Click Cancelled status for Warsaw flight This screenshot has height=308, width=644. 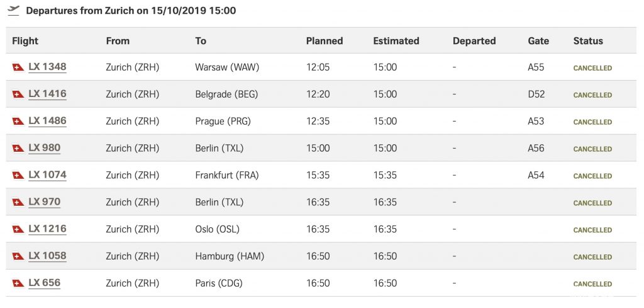click(x=592, y=68)
